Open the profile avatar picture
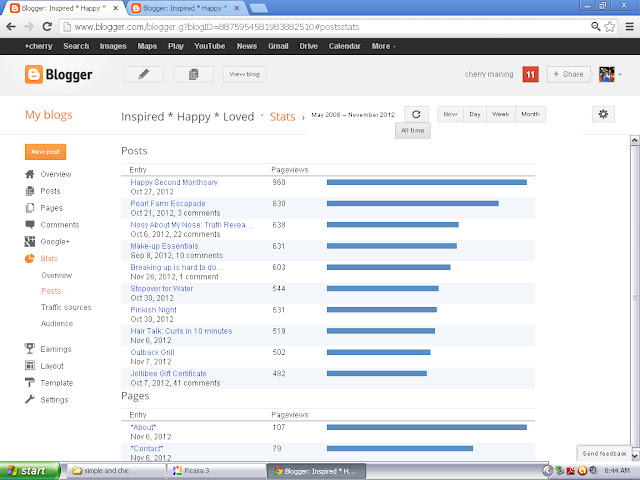 tap(607, 74)
